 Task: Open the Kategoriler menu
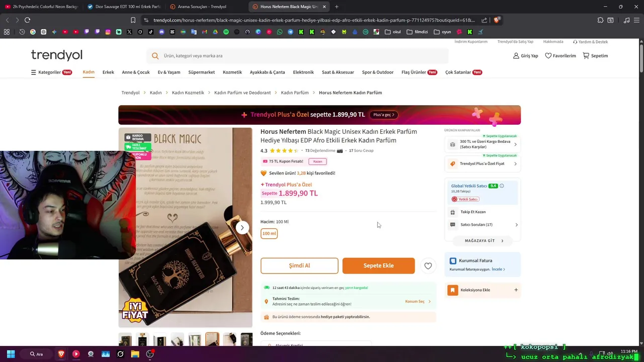[x=51, y=72]
